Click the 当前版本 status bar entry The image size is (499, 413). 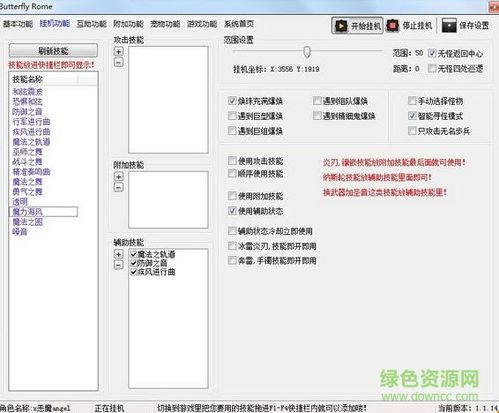click(468, 408)
